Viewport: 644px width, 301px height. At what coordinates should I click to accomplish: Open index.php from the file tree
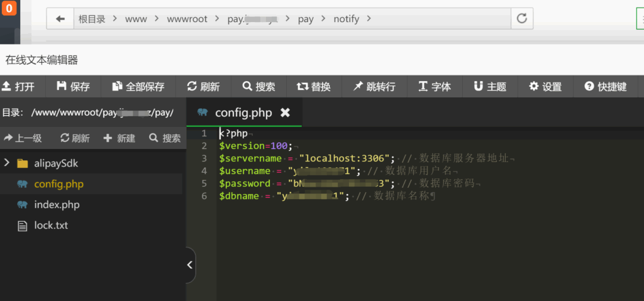57,205
